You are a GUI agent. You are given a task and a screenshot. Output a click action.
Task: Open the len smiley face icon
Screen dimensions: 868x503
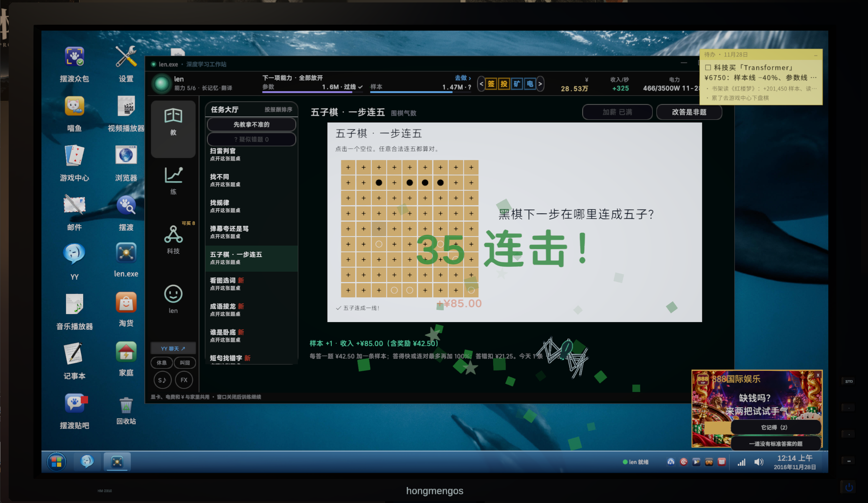point(173,299)
